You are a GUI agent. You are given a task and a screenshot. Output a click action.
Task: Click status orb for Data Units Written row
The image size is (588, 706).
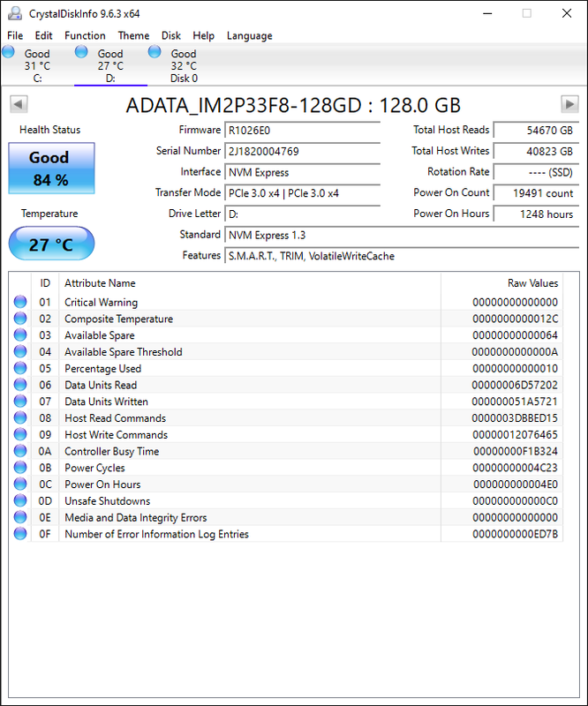[20, 402]
